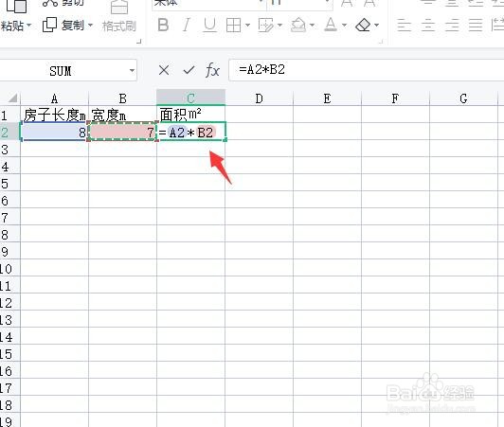The width and height of the screenshot is (504, 427).
Task: Click the Borders grid icon
Action: (234, 25)
